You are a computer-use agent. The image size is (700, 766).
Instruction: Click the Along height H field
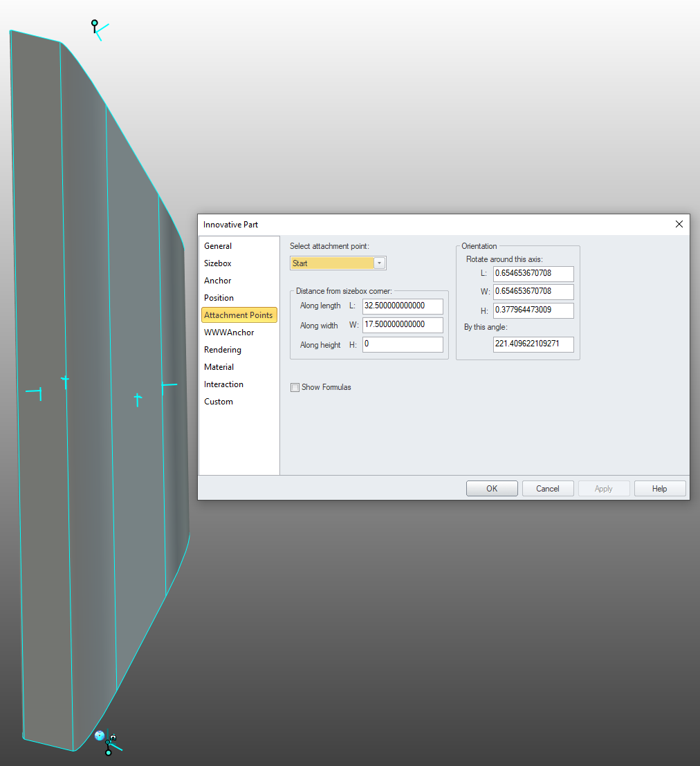coord(403,344)
